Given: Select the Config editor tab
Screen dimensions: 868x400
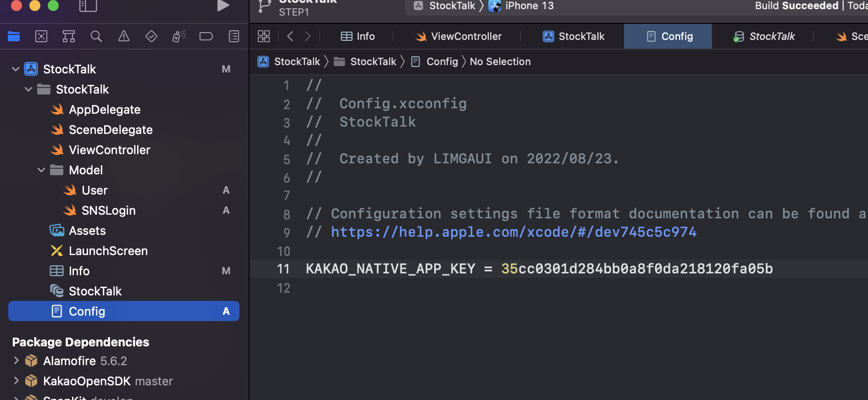Looking at the screenshot, I should point(668,36).
